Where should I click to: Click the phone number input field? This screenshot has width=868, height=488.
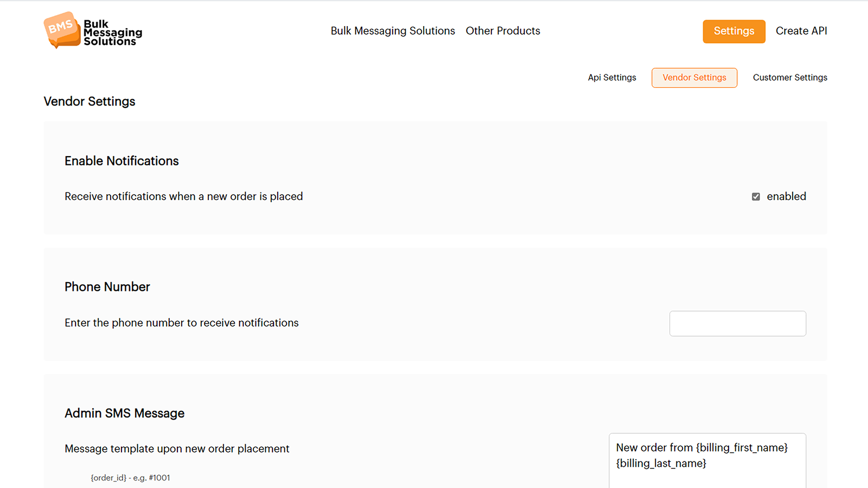tap(738, 323)
